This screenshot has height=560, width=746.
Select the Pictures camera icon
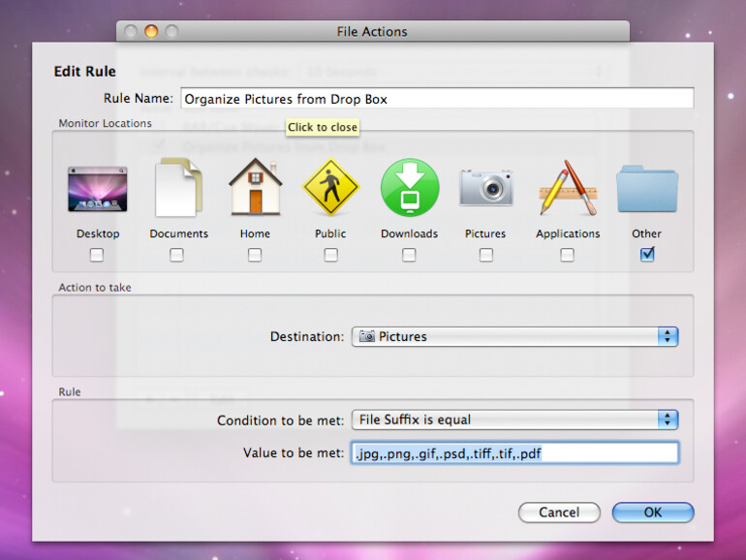pyautogui.click(x=485, y=187)
